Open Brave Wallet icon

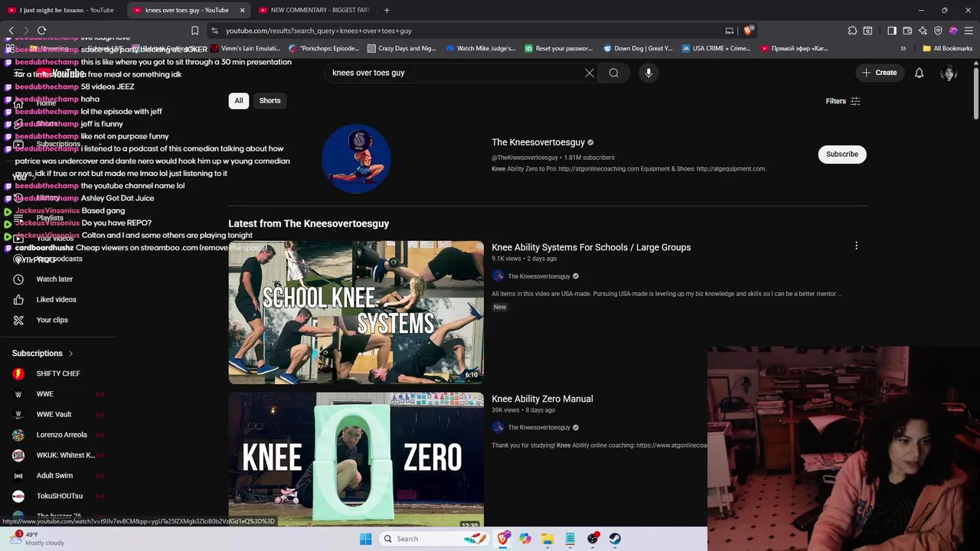point(907,31)
